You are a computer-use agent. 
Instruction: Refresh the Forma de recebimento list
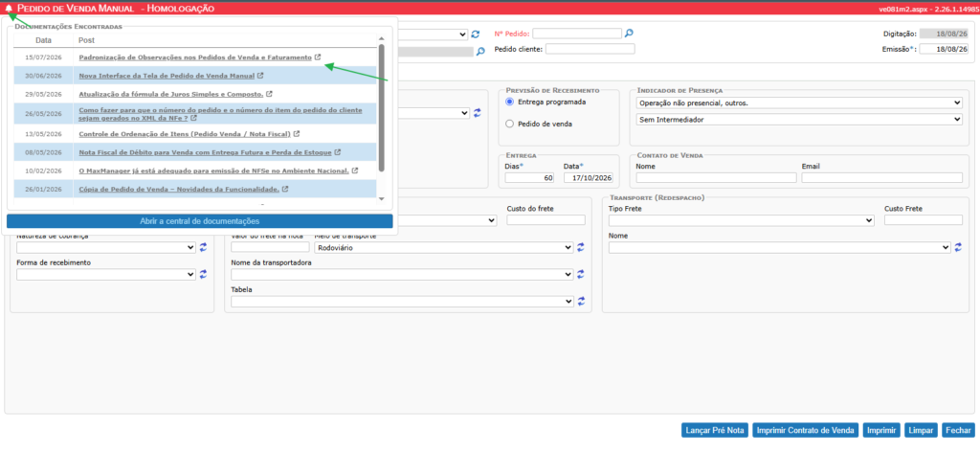tap(203, 274)
